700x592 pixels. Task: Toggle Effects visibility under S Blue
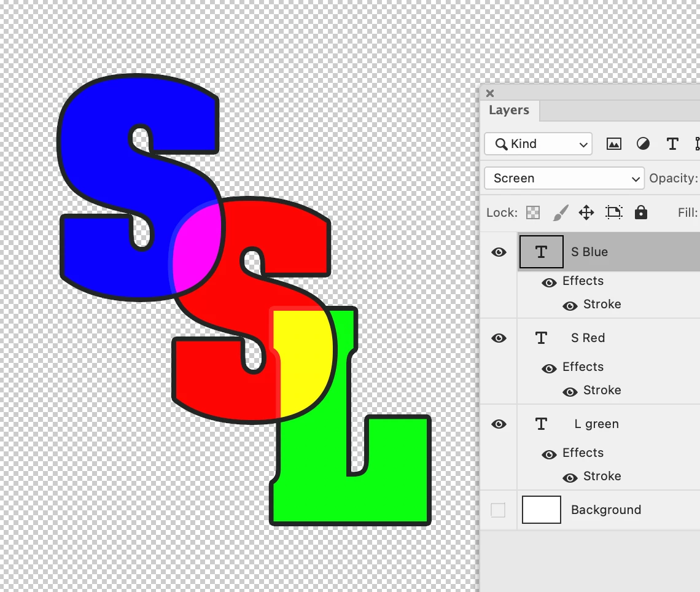point(549,282)
